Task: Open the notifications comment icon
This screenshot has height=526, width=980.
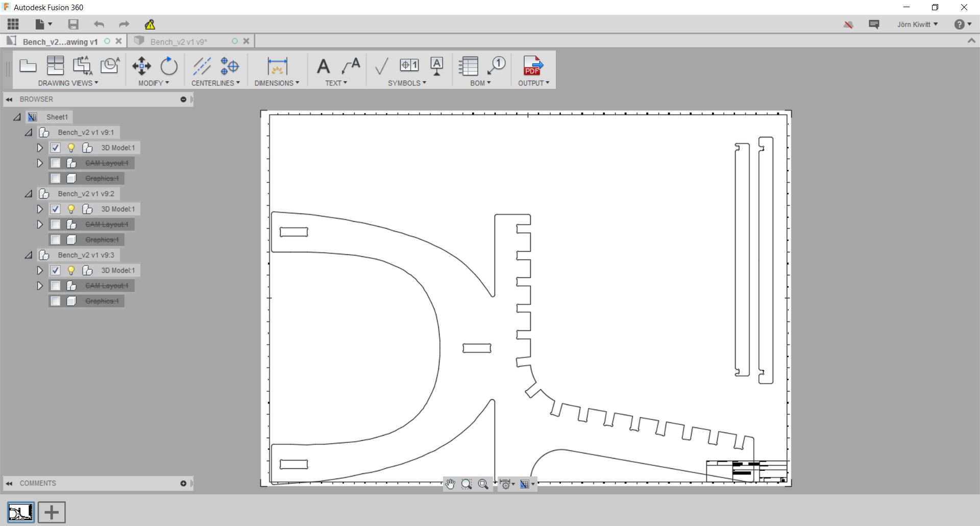Action: point(874,24)
